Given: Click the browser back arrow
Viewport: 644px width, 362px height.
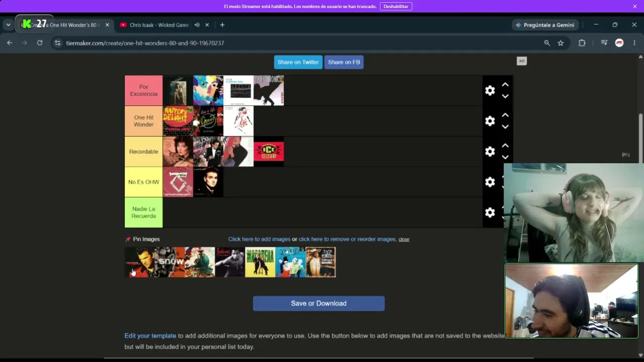Looking at the screenshot, I should pyautogui.click(x=10, y=43).
